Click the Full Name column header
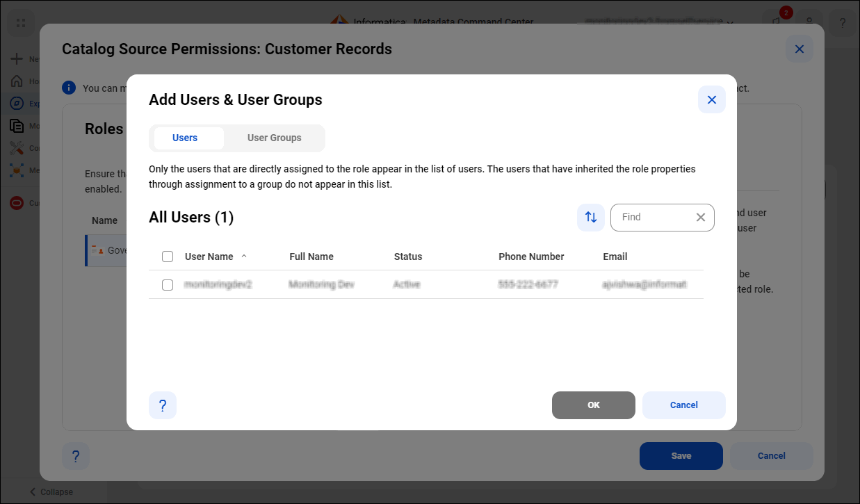The width and height of the screenshot is (860, 504). [311, 257]
